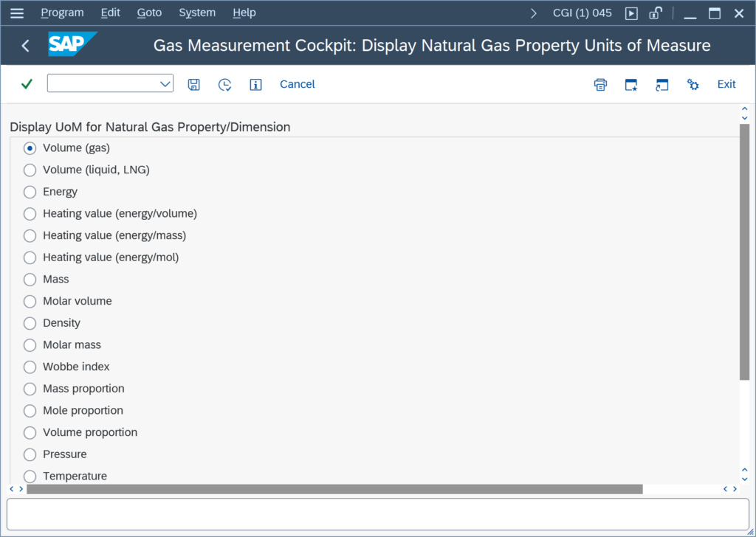Screen dimensions: 756x537
Task: Click the CGI (1) 045 system label
Action: click(x=582, y=13)
